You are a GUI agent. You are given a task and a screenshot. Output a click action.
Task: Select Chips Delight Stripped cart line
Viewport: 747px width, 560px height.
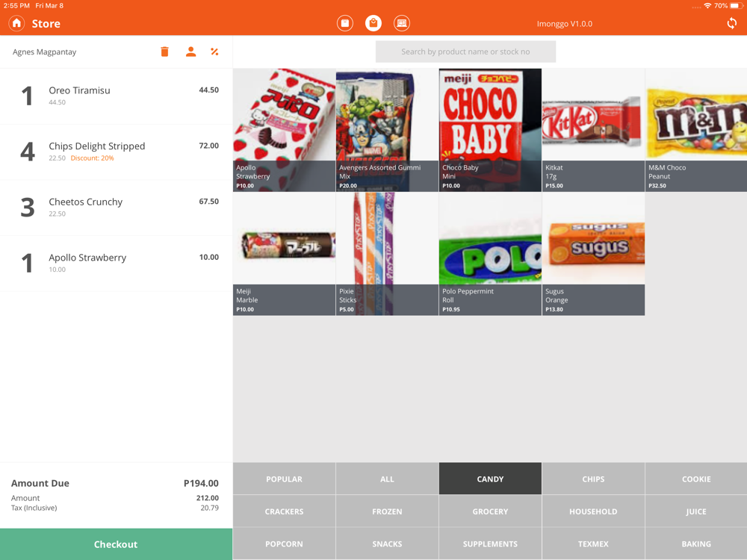click(117, 152)
